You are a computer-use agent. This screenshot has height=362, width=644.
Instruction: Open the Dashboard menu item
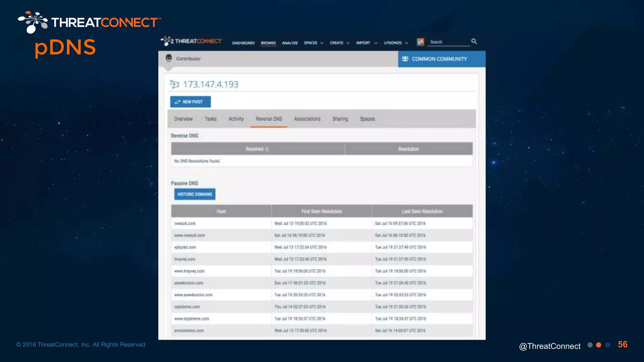coord(243,43)
